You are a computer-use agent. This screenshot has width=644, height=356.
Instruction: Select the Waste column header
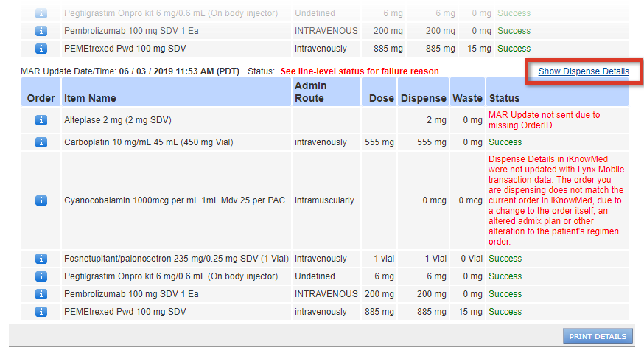pos(468,98)
